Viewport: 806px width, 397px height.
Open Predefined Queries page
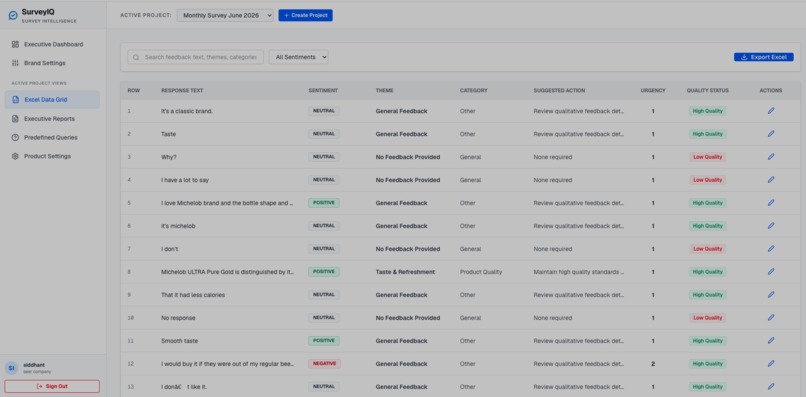[52, 137]
